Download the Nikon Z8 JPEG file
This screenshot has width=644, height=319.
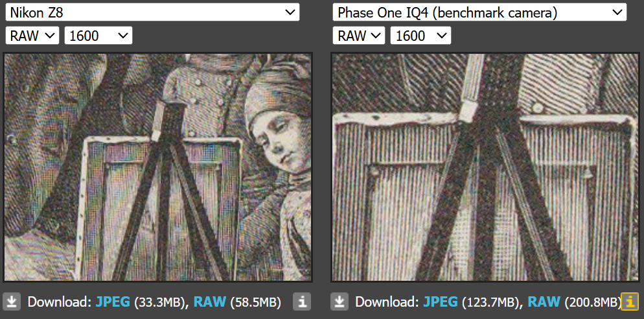coord(113,302)
